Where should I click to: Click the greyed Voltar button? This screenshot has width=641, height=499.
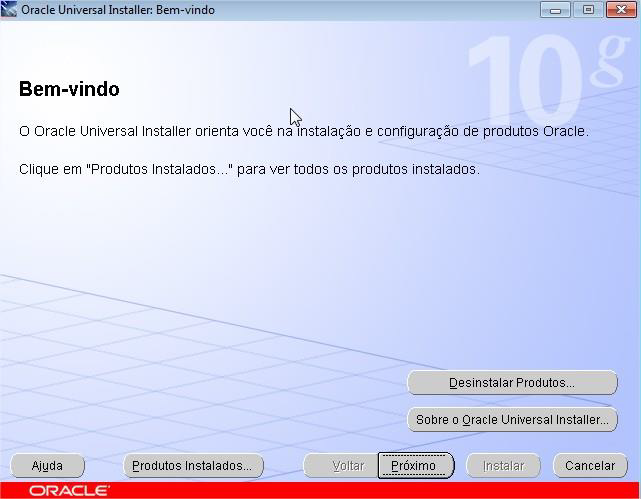click(x=341, y=465)
